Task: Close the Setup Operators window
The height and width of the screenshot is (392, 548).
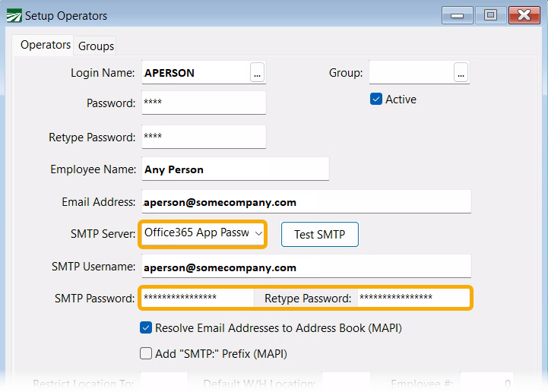Action: (x=524, y=15)
